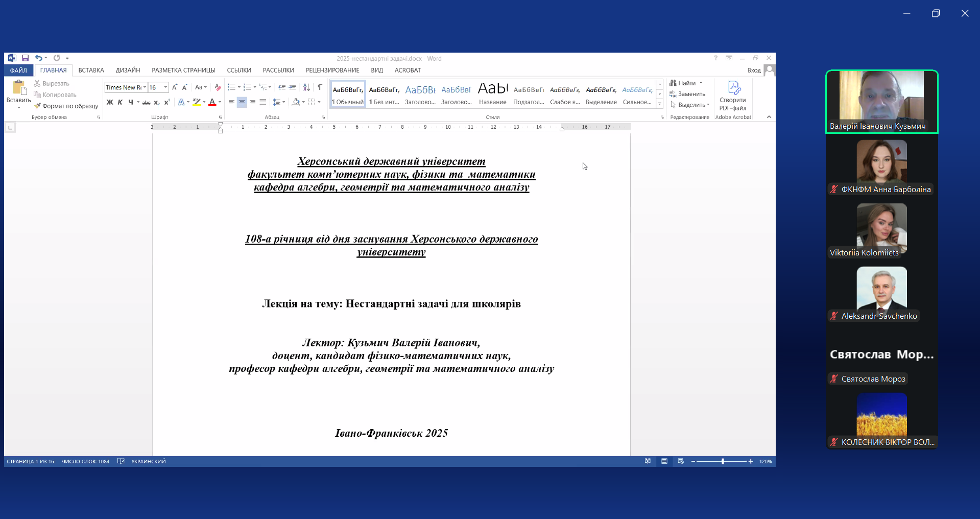Viewport: 980px width, 519px height.
Task: Click the Superscript x² icon
Action: point(167,102)
